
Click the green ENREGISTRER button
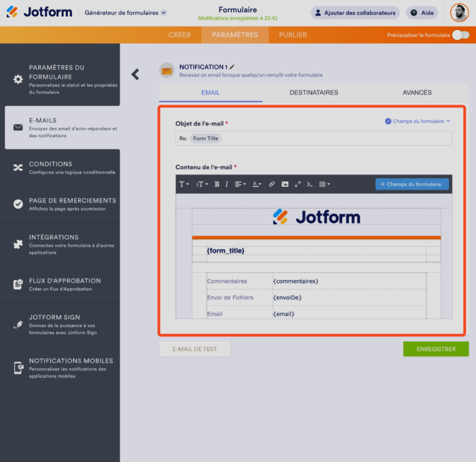436,349
